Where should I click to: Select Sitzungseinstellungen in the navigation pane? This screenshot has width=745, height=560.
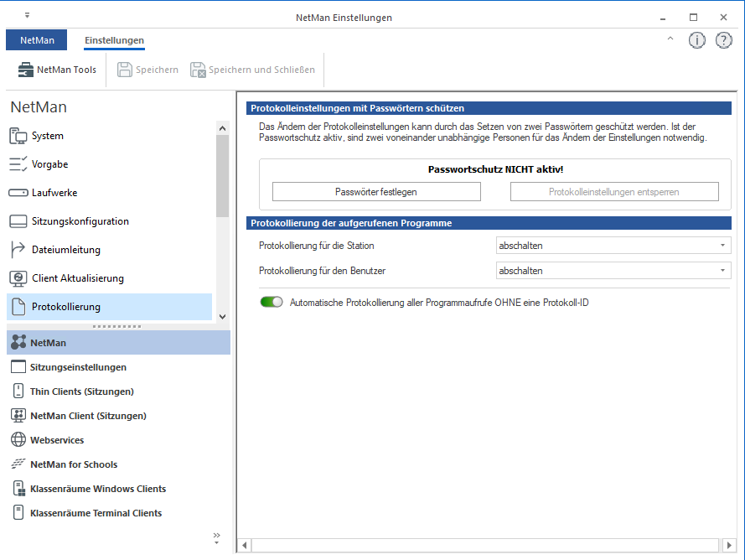(78, 367)
